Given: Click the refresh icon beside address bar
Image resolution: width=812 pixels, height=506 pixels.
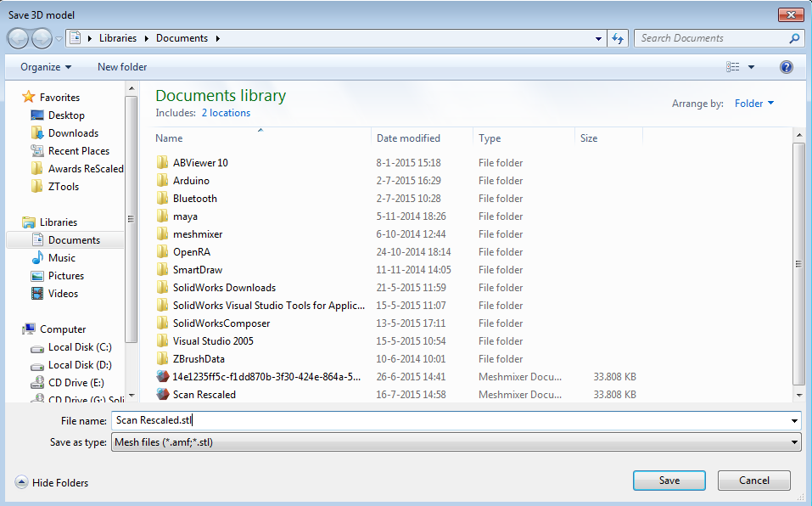Looking at the screenshot, I should click(x=618, y=38).
